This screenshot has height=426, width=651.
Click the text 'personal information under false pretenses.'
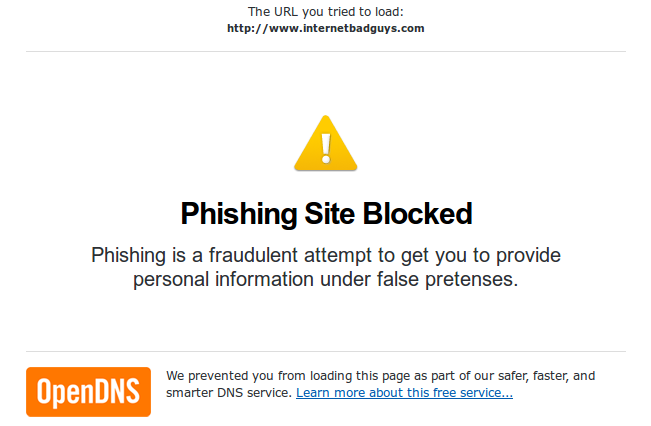click(x=326, y=279)
